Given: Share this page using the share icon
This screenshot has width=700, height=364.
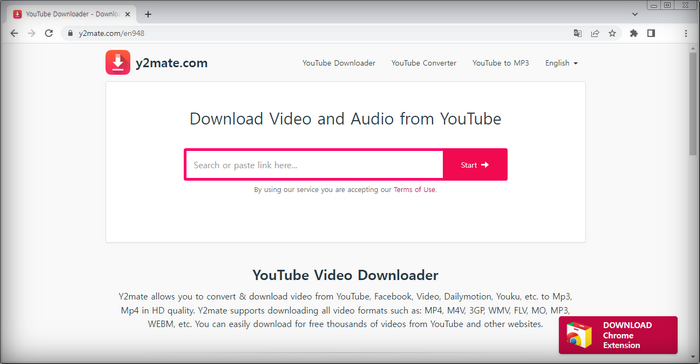Looking at the screenshot, I should click(x=595, y=33).
